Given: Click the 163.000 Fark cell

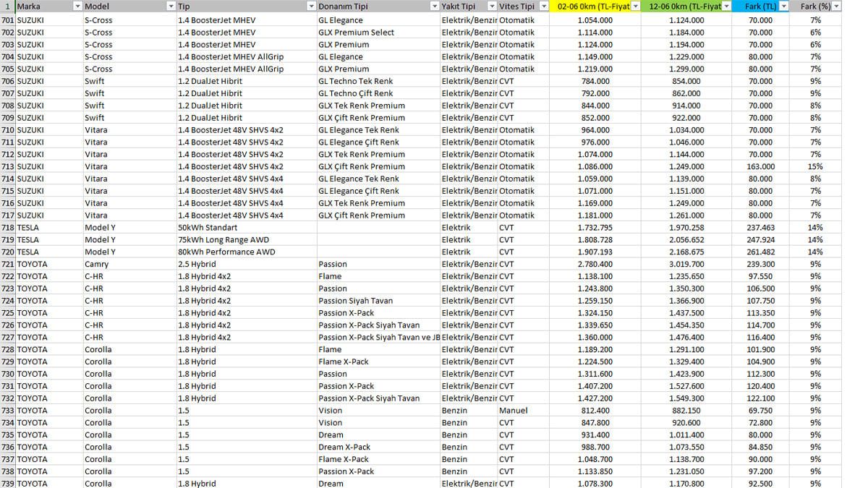Looking at the screenshot, I should coord(760,166).
